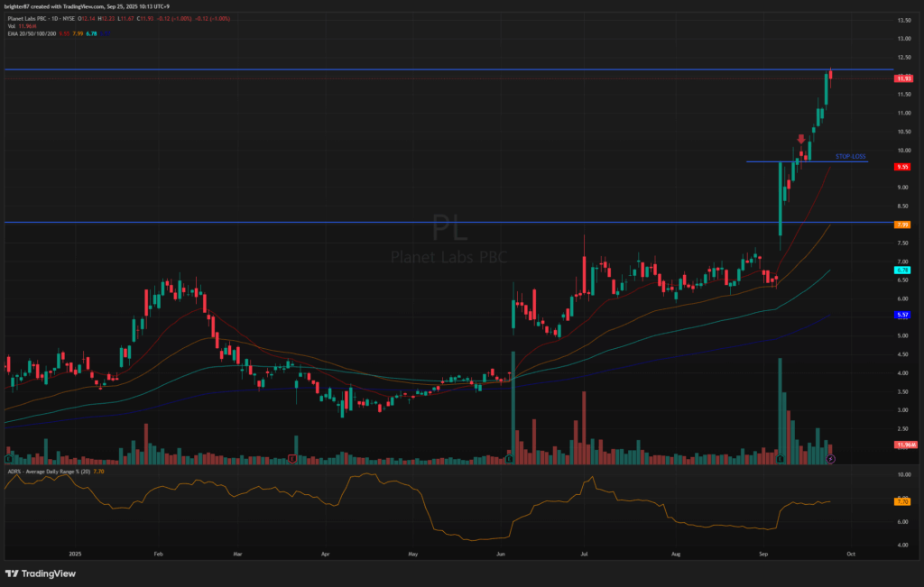Click the May label on the time axis

[x=412, y=554]
